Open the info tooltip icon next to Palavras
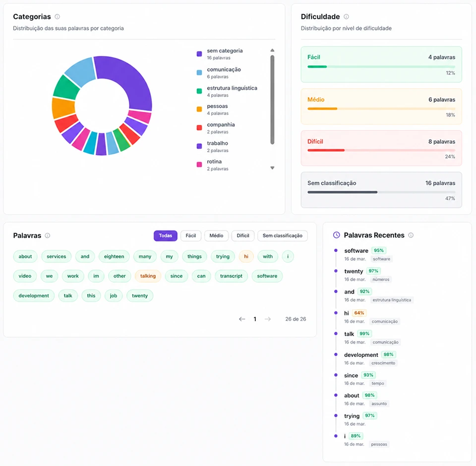This screenshot has height=466, width=476. click(x=48, y=235)
